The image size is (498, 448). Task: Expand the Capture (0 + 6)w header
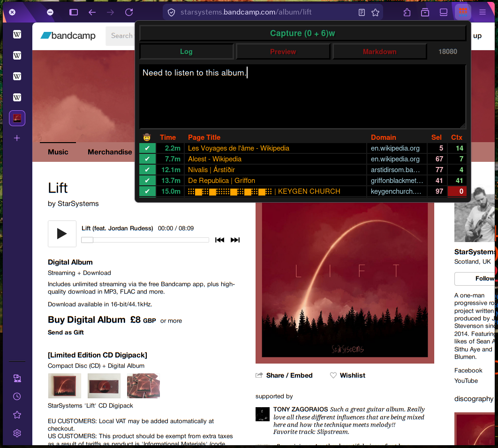(302, 33)
